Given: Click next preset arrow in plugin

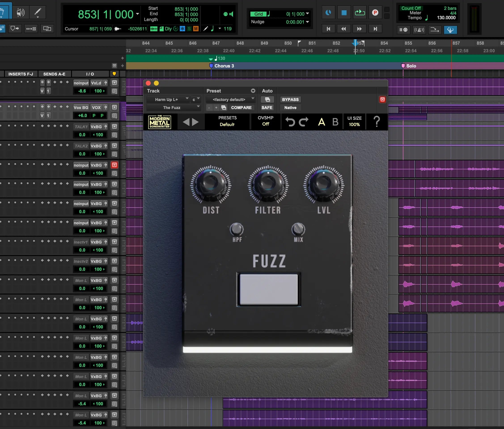Looking at the screenshot, I should pyautogui.click(x=195, y=122).
